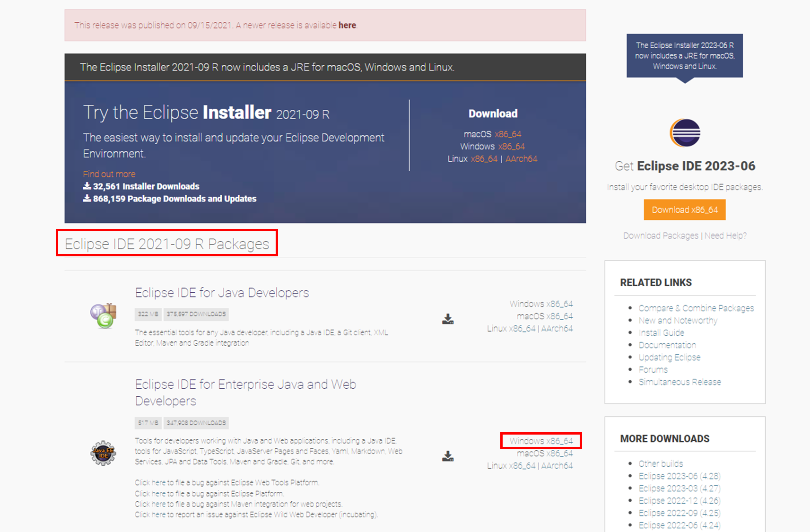Click the MORE DOWNLOADS heading
Screen dimensions: 810x532
(x=665, y=439)
